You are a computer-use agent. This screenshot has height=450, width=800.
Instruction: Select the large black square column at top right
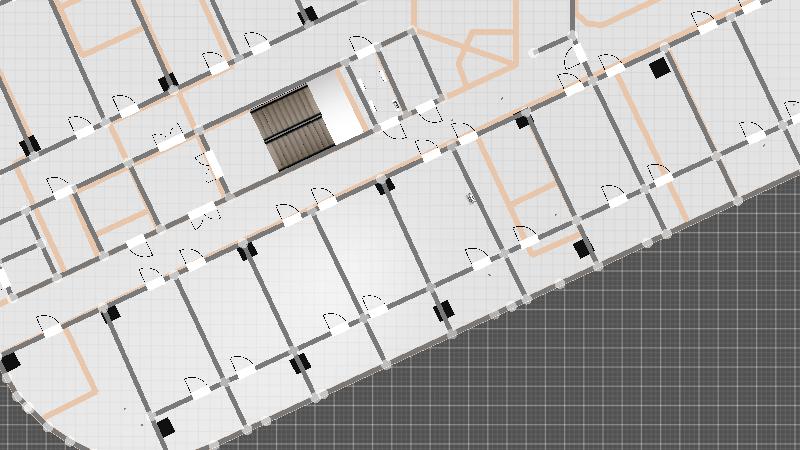click(x=658, y=68)
